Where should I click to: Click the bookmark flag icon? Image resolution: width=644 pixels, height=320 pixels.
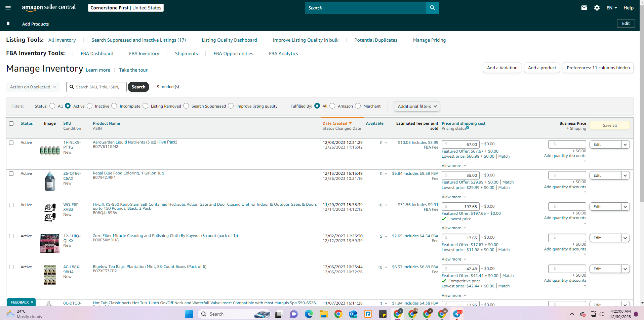tap(8, 24)
